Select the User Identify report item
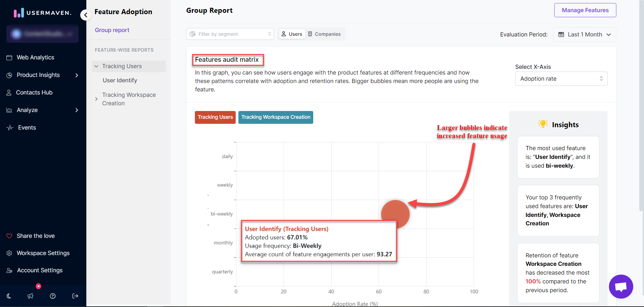The width and height of the screenshot is (644, 307). tap(120, 80)
